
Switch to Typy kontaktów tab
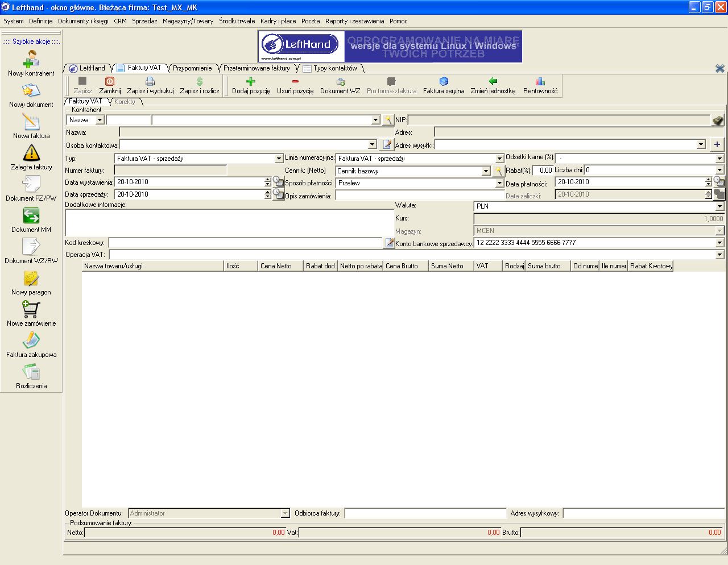point(330,68)
